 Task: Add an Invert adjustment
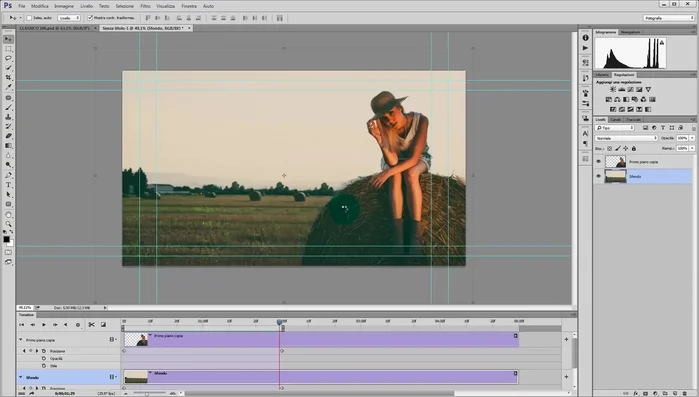pyautogui.click(x=613, y=109)
